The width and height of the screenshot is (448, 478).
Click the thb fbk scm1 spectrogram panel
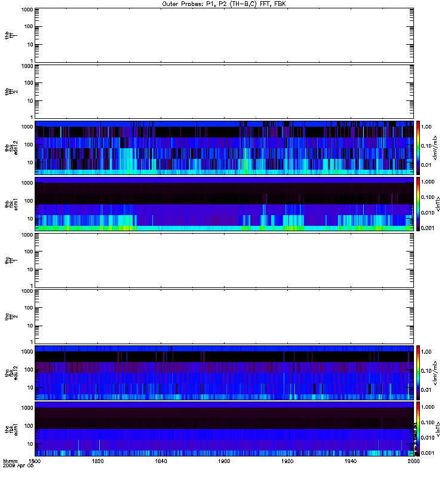[224, 204]
